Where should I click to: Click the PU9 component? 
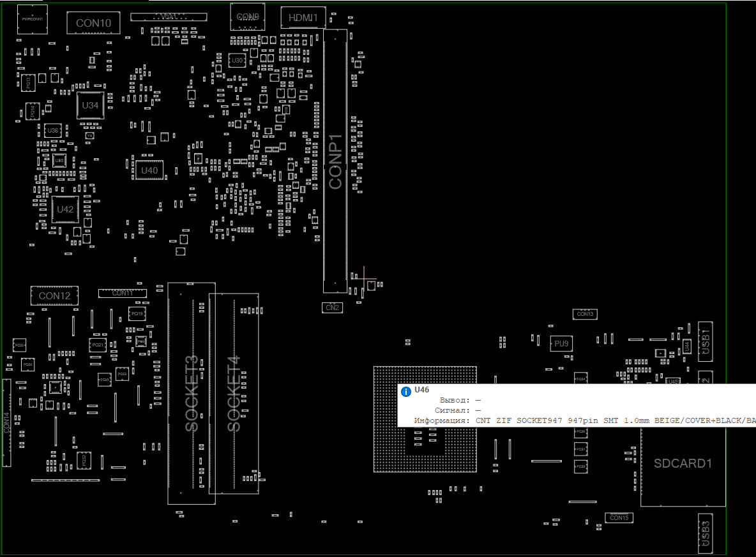tap(561, 343)
